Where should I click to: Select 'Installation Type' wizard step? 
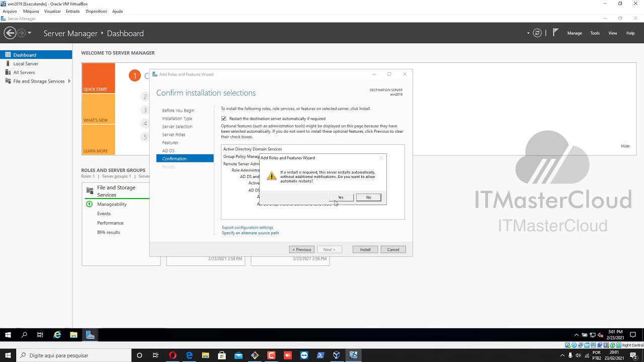pyautogui.click(x=177, y=119)
